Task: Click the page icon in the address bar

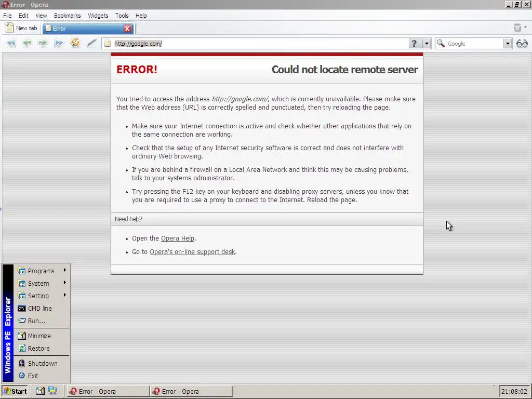Action: tap(108, 44)
